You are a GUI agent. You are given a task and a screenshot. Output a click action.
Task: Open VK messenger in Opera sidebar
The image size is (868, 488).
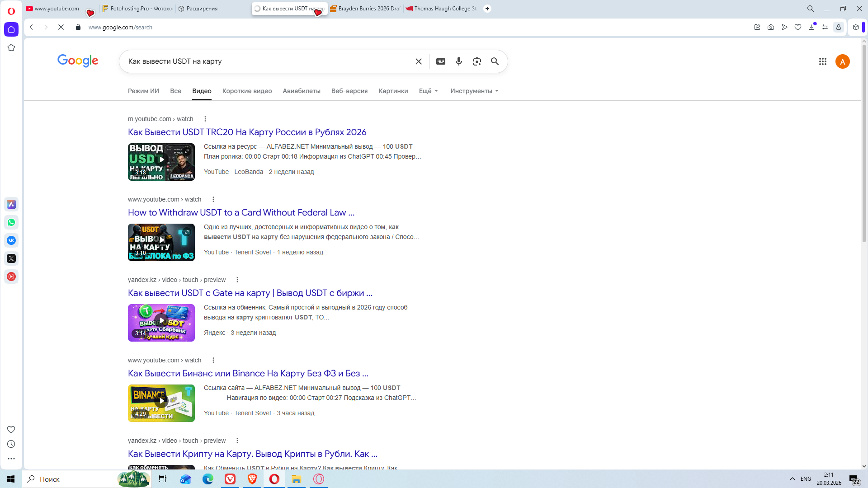coord(11,240)
